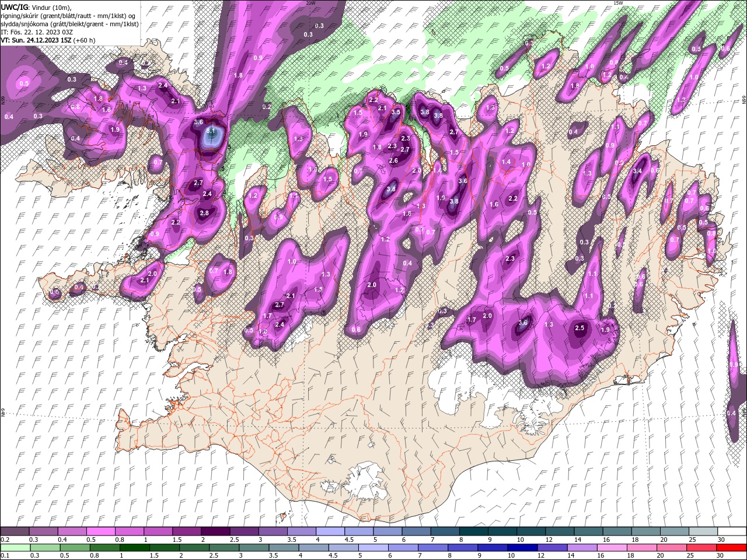The width and height of the screenshot is (747, 560).
Task: Click the 2.6 value on the map
Action: click(x=393, y=160)
